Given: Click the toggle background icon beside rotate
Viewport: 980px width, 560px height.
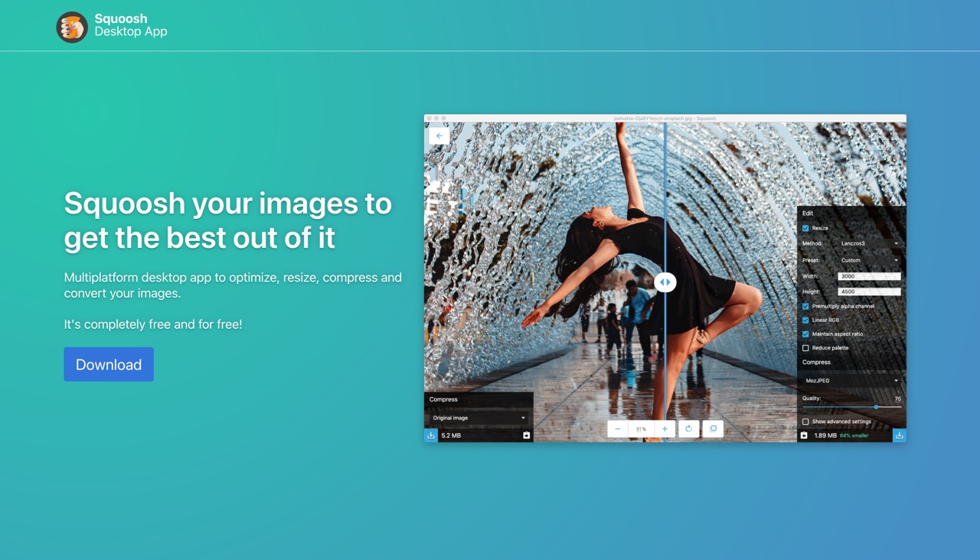Looking at the screenshot, I should [x=713, y=429].
